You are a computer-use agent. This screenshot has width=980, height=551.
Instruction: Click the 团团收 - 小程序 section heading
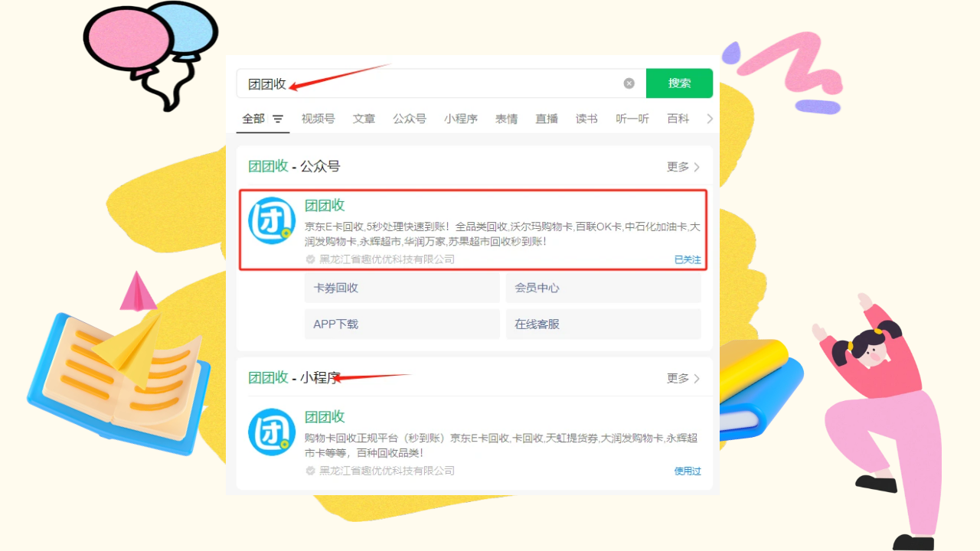pyautogui.click(x=294, y=377)
